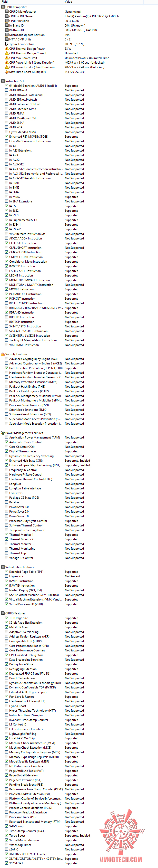This screenshot has width=158, height=868.
Task: Toggle the AMD 3DNow! checkbox
Action: 7,90
